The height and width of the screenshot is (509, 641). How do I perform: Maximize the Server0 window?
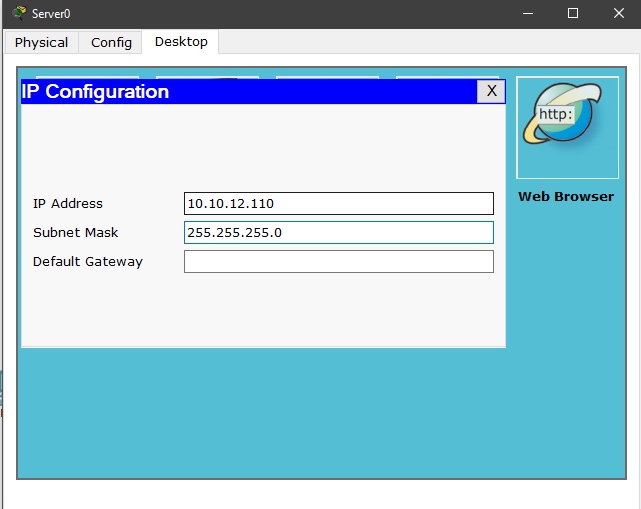[573, 13]
